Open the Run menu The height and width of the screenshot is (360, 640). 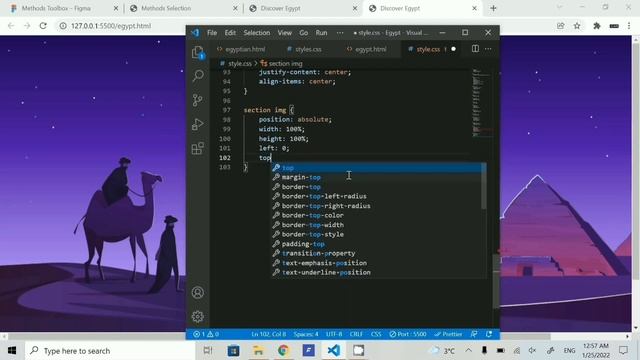tap(321, 33)
